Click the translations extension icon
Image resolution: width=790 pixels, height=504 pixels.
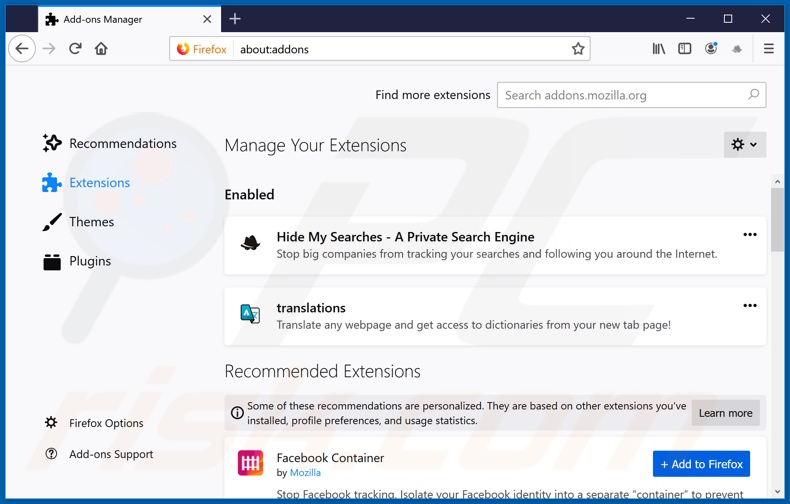point(250,314)
